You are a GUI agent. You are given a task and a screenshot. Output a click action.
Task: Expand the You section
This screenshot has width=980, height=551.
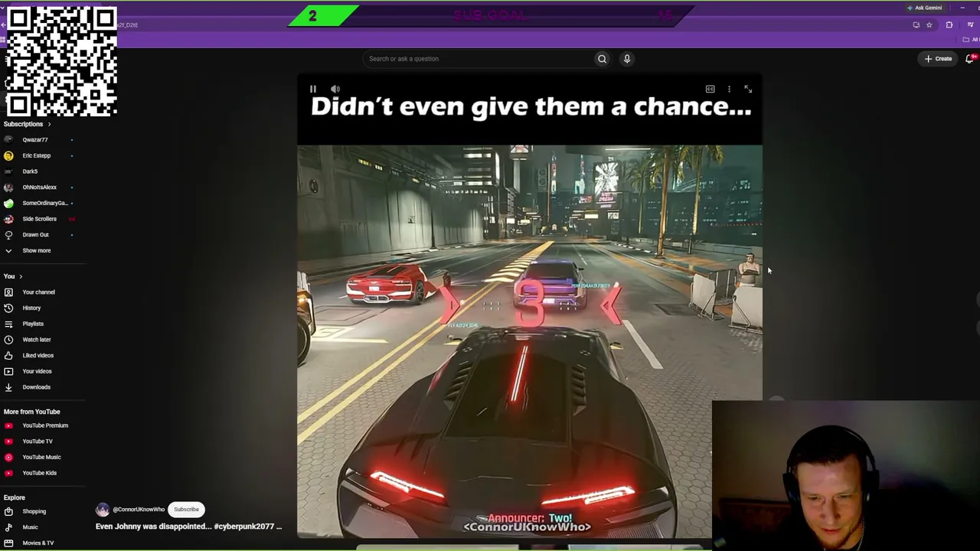click(x=13, y=276)
